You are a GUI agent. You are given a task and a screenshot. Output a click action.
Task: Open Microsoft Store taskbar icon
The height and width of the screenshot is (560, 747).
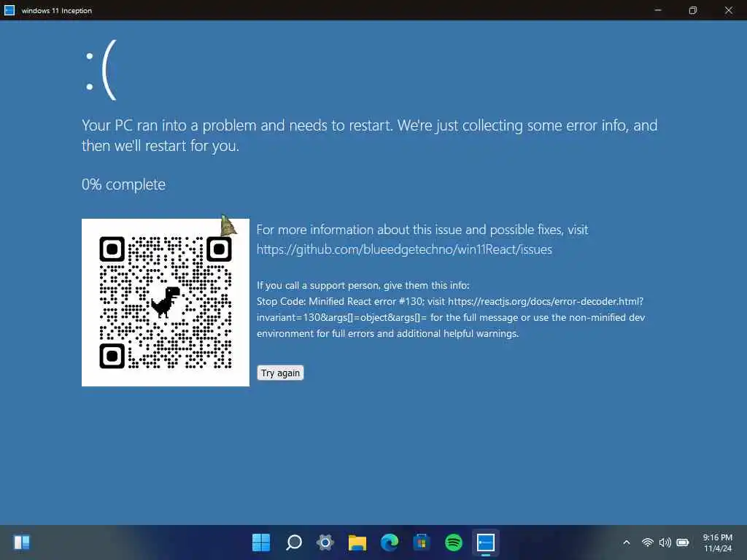click(x=421, y=542)
